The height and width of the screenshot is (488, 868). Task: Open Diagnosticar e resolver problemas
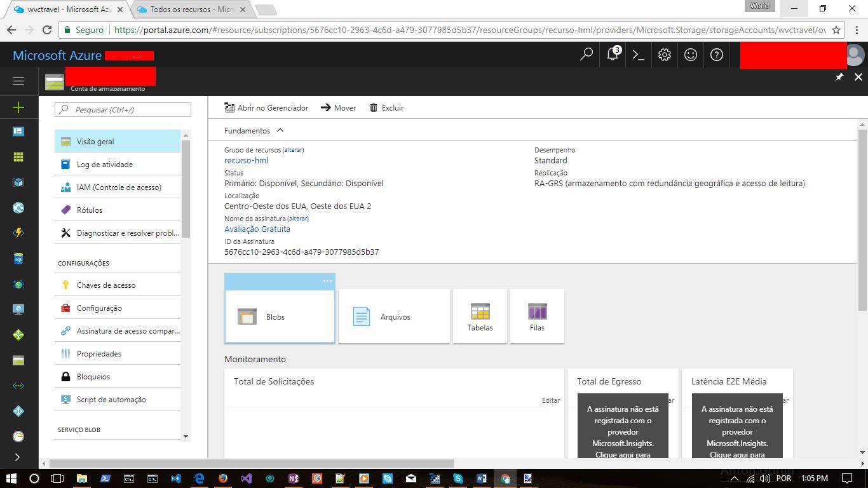tap(118, 233)
